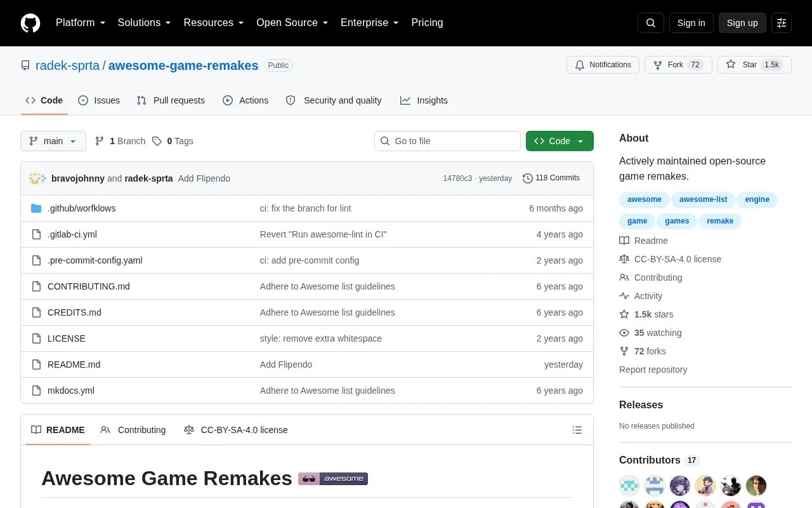The height and width of the screenshot is (508, 812).
Task: Expand the Platform menu
Action: pos(81,23)
